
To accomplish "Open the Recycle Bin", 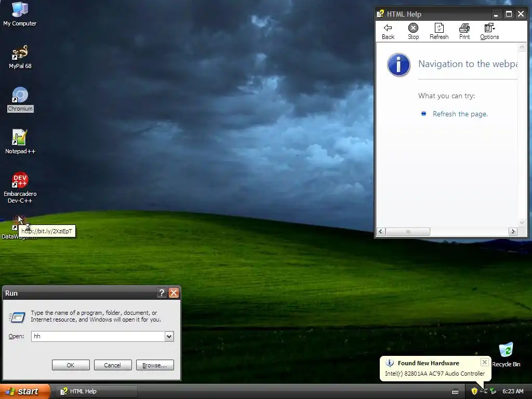I will (506, 354).
